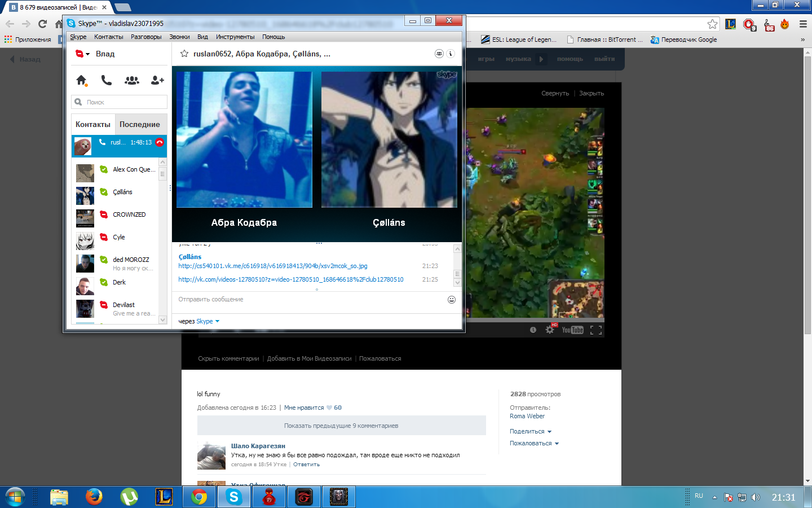Open the YouTube logo link in the player

click(573, 330)
